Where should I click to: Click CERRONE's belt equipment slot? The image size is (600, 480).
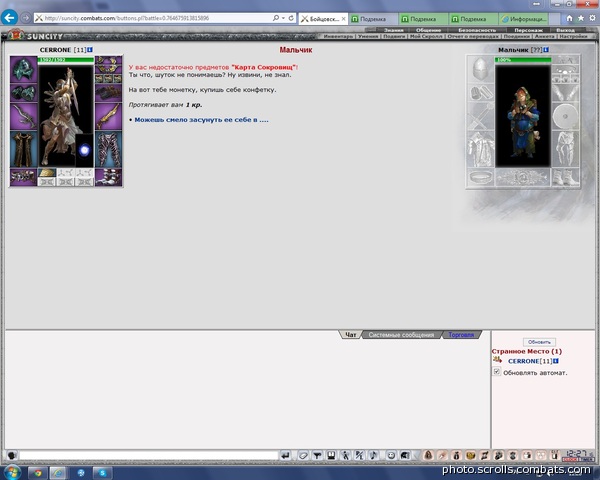pos(23,177)
